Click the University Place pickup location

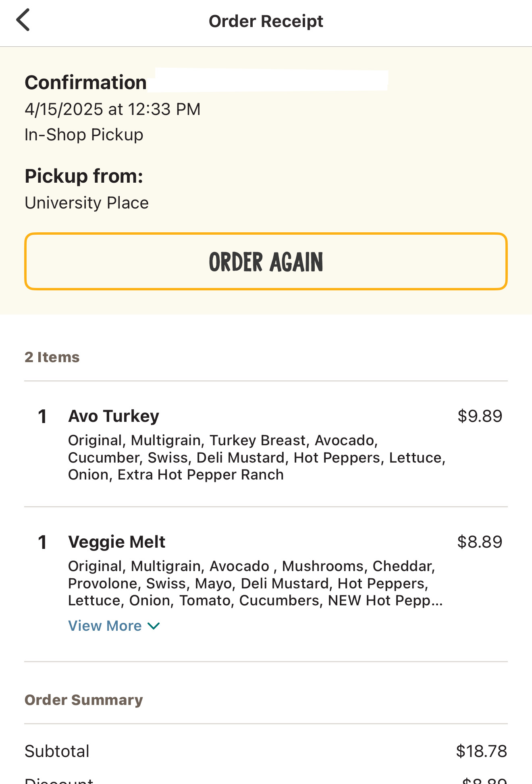click(87, 203)
